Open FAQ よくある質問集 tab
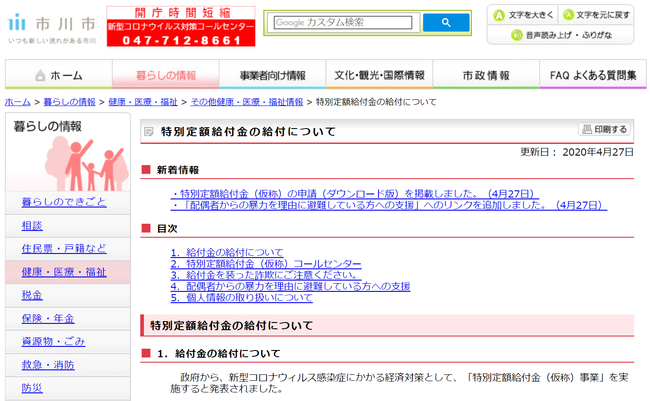This screenshot has height=401, width=650. [594, 76]
